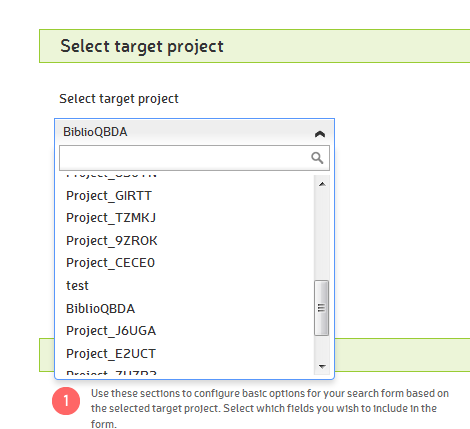
Task: Select Project_GIRTT from the list
Action: tap(190, 196)
